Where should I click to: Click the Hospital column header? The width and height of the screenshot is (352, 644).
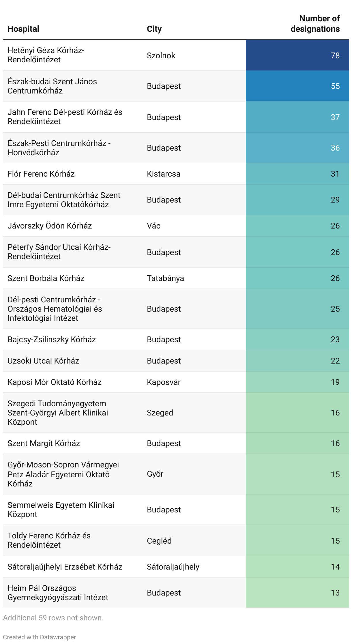click(x=23, y=29)
